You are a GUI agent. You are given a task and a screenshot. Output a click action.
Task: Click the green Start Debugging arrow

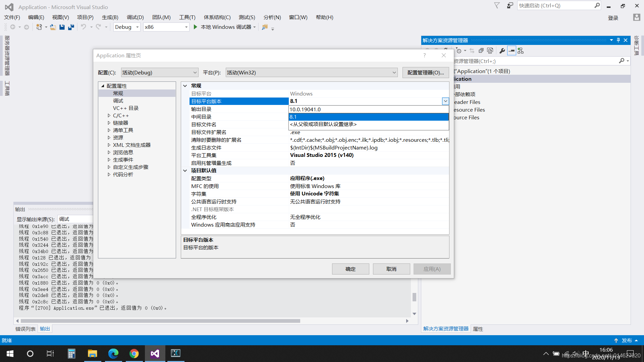coord(196,27)
